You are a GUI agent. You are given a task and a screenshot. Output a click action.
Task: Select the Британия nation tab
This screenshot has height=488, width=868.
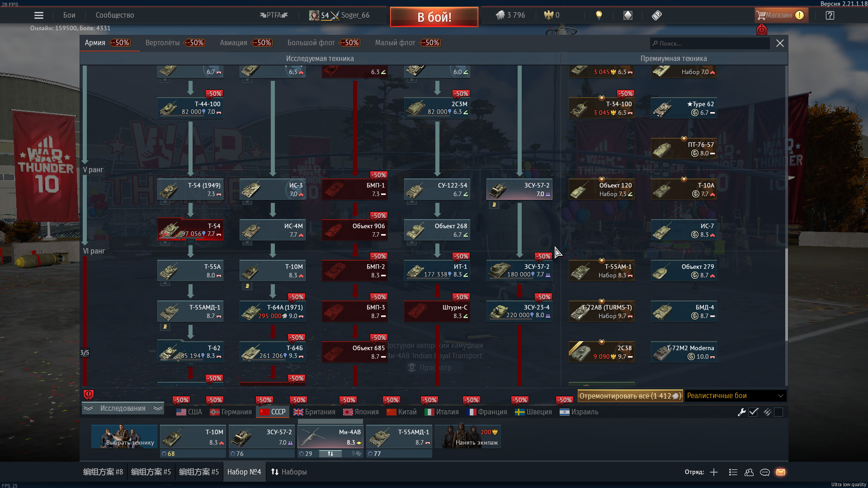pos(314,412)
